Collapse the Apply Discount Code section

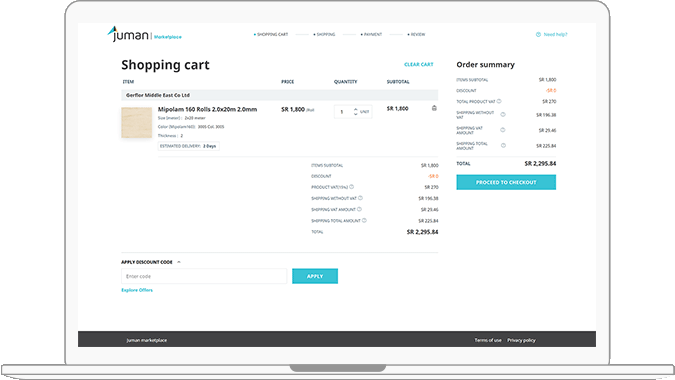(179, 262)
